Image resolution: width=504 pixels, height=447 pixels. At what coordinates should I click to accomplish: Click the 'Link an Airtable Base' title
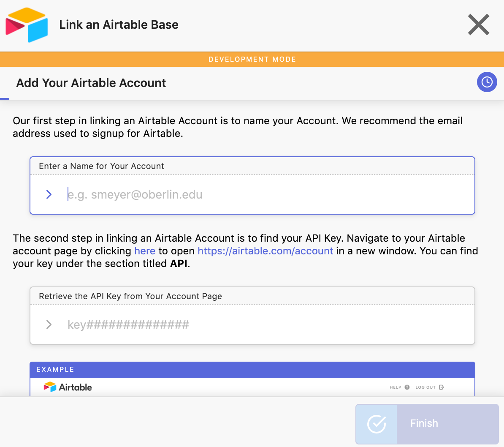pyautogui.click(x=119, y=25)
